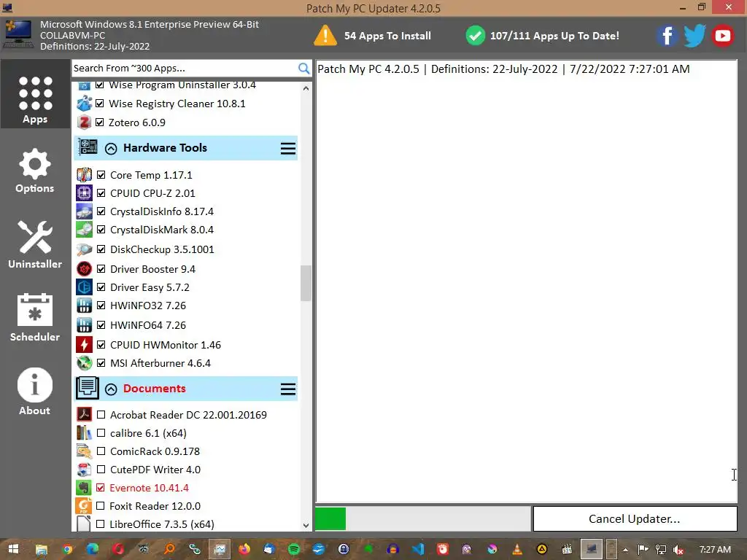The image size is (747, 560).
Task: Click the app list scroll up arrow
Action: coord(306,88)
